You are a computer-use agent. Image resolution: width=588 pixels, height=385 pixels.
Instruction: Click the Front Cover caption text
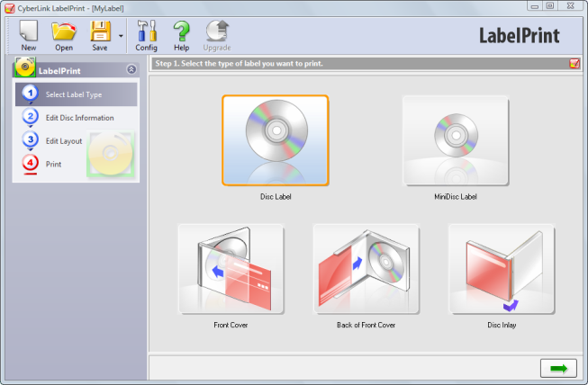(x=231, y=325)
